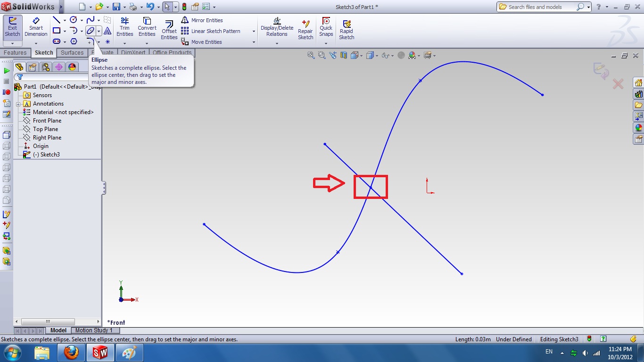Screen dimensions: 644x362
Task: Click the Section View icon
Action: (344, 55)
